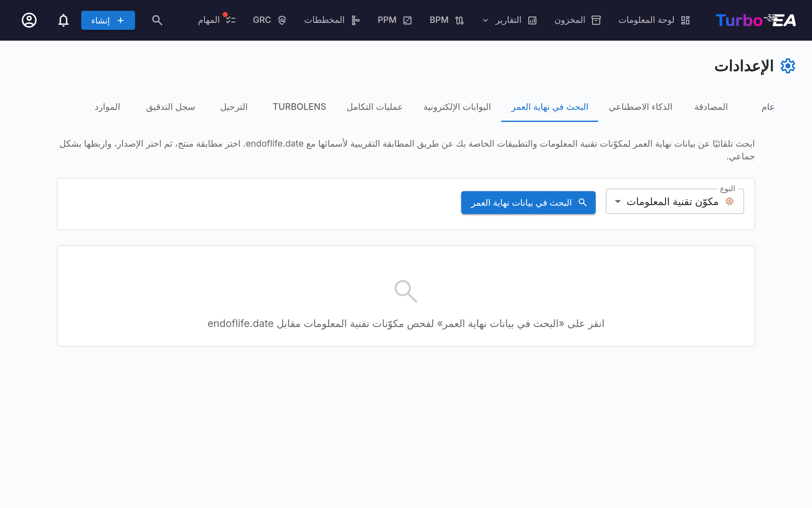This screenshot has width=812, height=508.
Task: Open المهام tasks menu label
Action: (x=209, y=20)
